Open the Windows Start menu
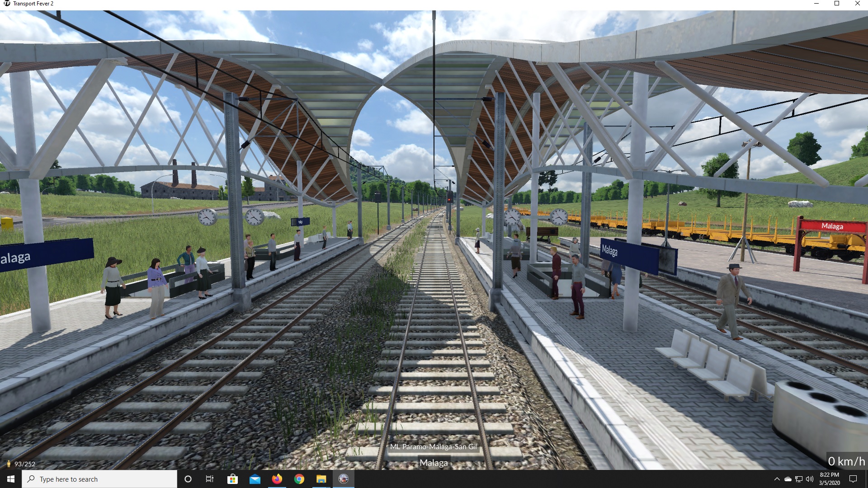The width and height of the screenshot is (868, 488). 11,479
